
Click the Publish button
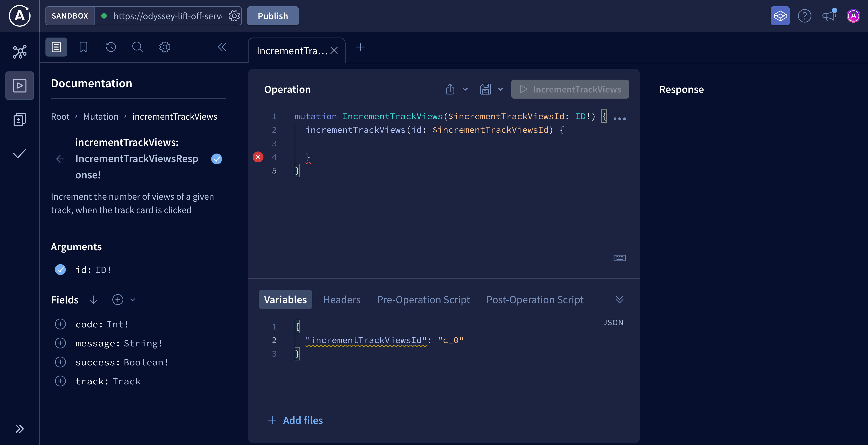(273, 16)
